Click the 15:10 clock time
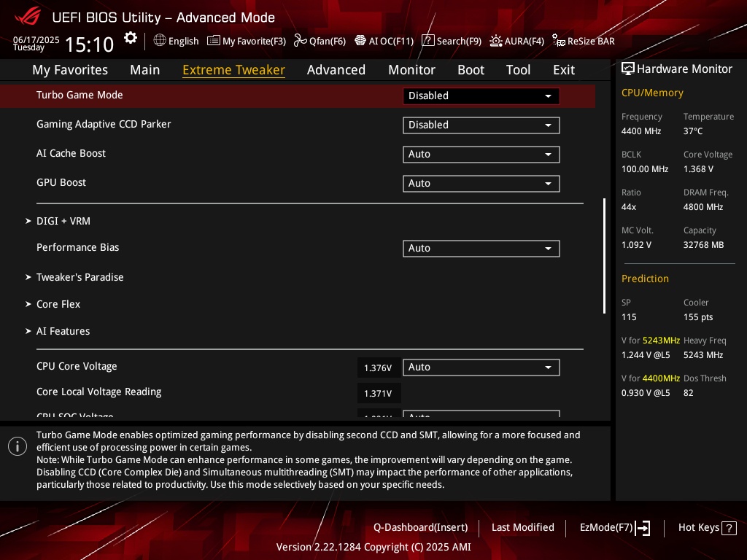747x560 pixels. click(89, 44)
